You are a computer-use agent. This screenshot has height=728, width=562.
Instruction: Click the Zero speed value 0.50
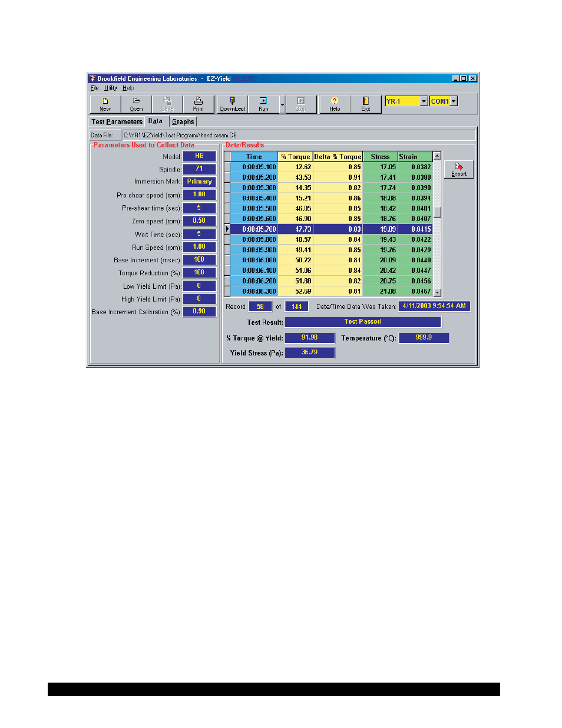199,221
